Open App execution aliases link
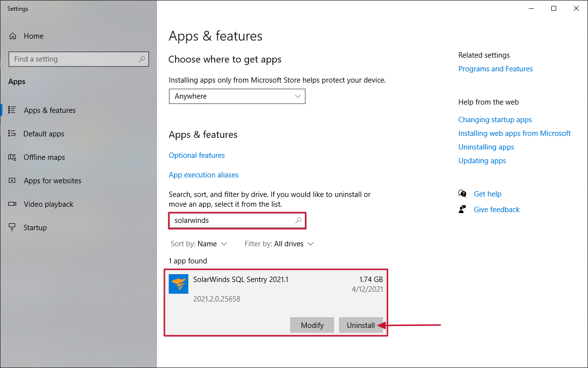Viewport: 588px width, 368px height. 204,175
